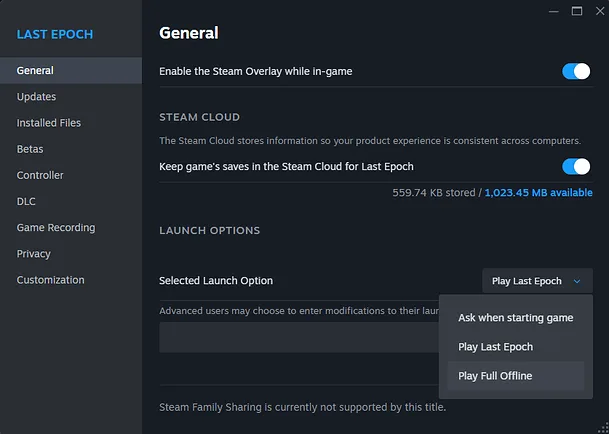Open the Updates settings tab

coord(71,97)
